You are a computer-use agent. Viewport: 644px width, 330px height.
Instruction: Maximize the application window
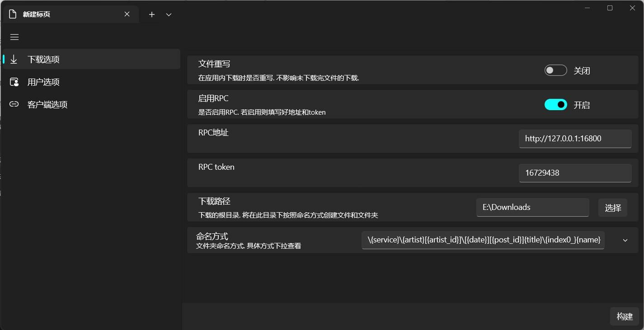click(610, 8)
